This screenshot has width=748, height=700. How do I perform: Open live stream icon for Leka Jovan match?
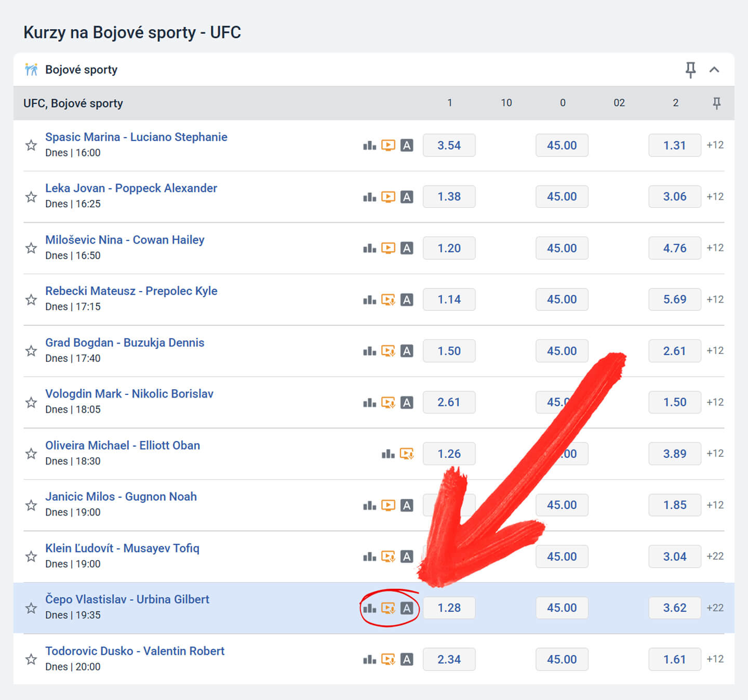pos(388,197)
